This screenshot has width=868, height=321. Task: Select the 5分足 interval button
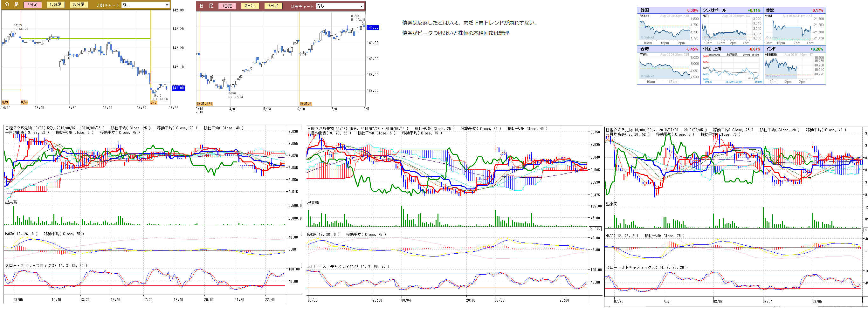(x=33, y=5)
